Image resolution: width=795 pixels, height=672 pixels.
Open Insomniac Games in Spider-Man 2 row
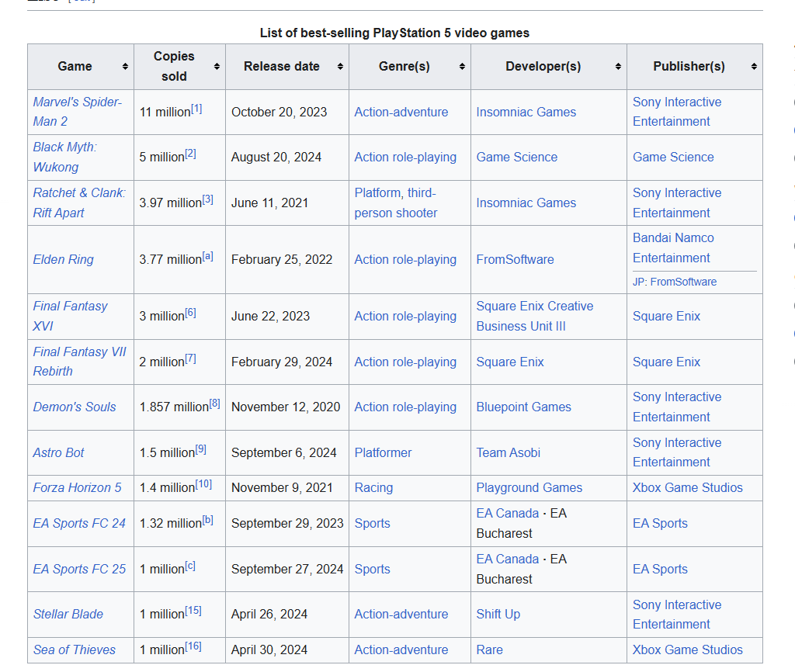click(526, 112)
